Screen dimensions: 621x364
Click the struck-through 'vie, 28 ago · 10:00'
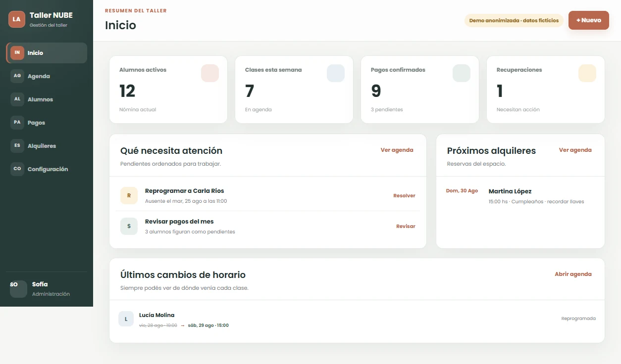pyautogui.click(x=158, y=325)
